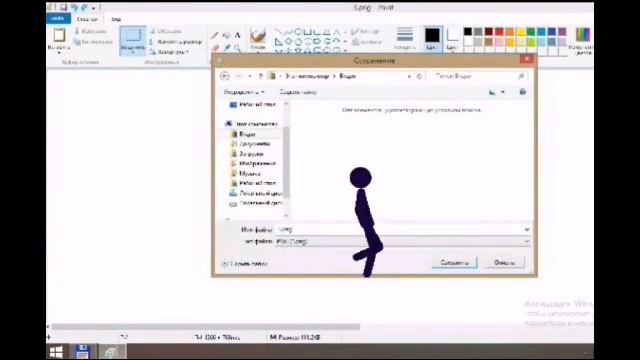
Task: Open the Shape Fill dropdown
Action: [367, 42]
